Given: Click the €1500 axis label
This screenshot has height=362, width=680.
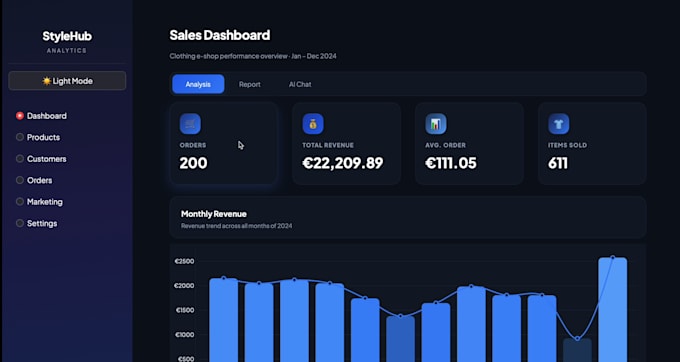Looking at the screenshot, I should (184, 310).
